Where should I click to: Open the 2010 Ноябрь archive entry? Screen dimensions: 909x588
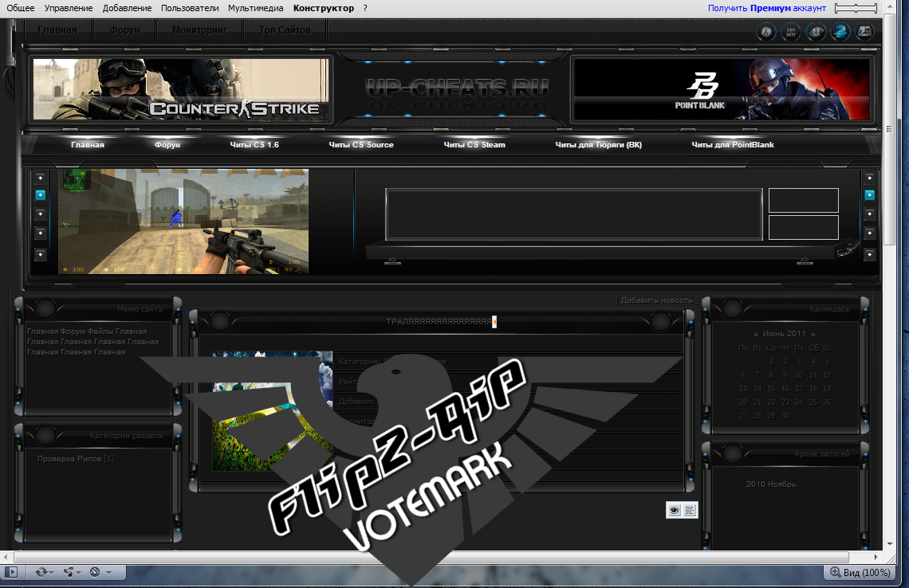[x=771, y=484]
